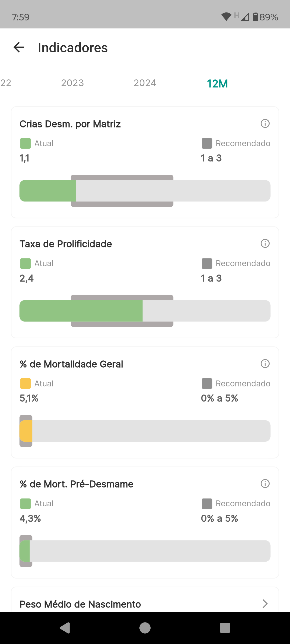Click green Atual swatch in Taxa de Prolificidade
The image size is (290, 644).
(26, 264)
